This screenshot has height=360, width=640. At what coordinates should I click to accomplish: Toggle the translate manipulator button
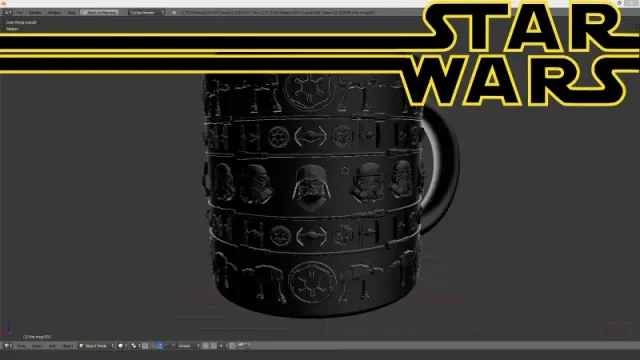(160, 346)
